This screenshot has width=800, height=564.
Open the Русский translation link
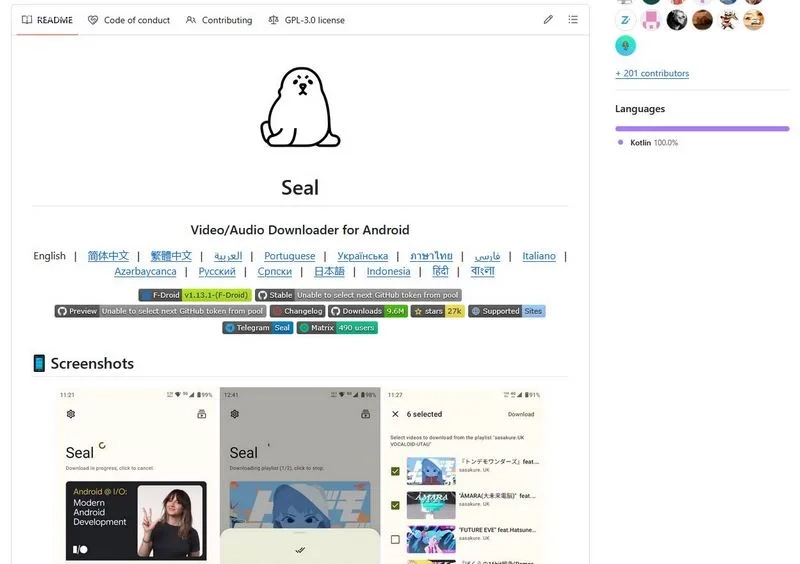coord(217,272)
